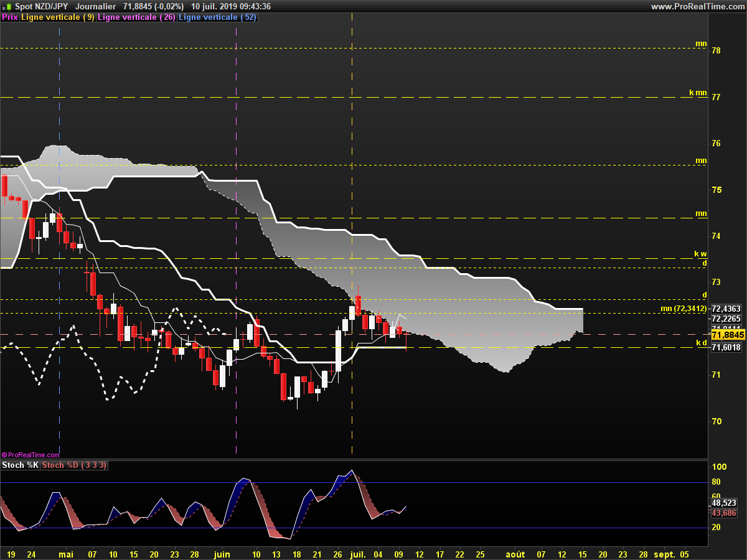The width and height of the screenshot is (747, 560).
Task: Click the 05 date label on time axis
Action: tap(684, 554)
